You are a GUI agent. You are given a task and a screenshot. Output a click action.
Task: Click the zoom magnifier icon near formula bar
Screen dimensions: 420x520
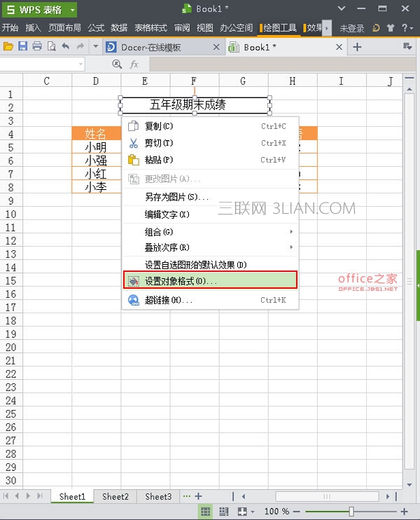[117, 64]
